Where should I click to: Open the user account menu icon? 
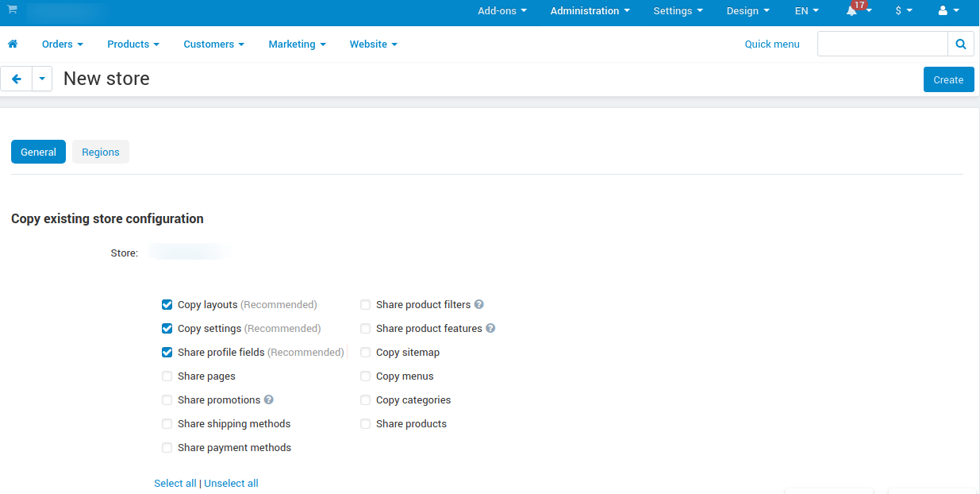click(x=943, y=11)
